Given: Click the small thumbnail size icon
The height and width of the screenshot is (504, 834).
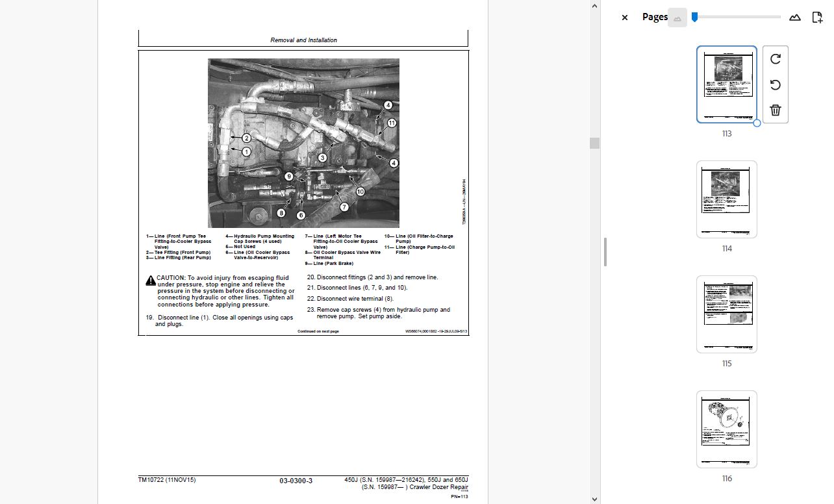Looking at the screenshot, I should [677, 18].
